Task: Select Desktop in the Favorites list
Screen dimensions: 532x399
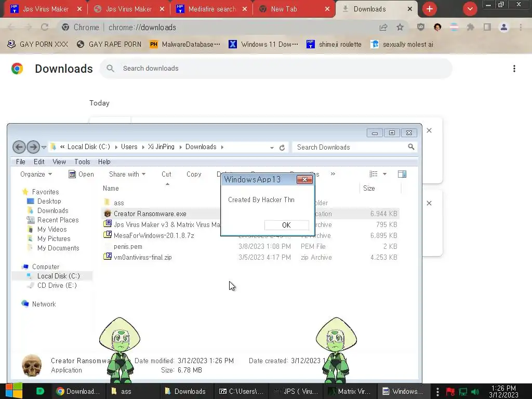Action: [x=49, y=201]
